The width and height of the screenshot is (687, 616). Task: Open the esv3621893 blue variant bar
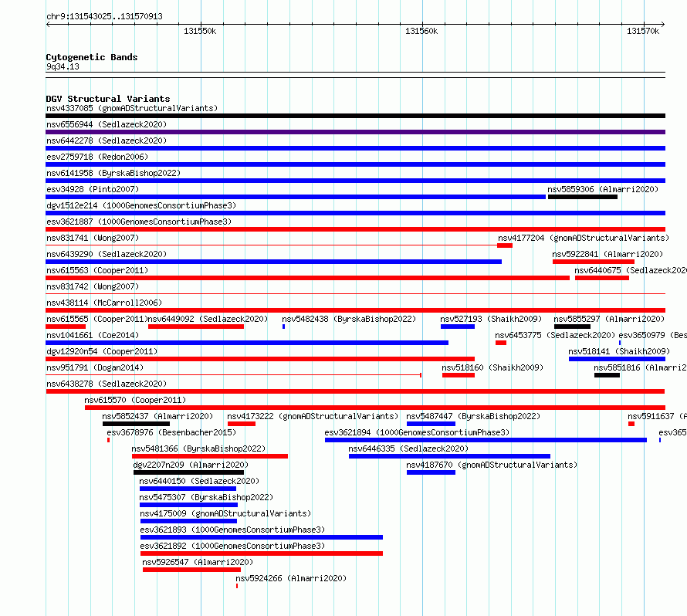click(x=262, y=537)
